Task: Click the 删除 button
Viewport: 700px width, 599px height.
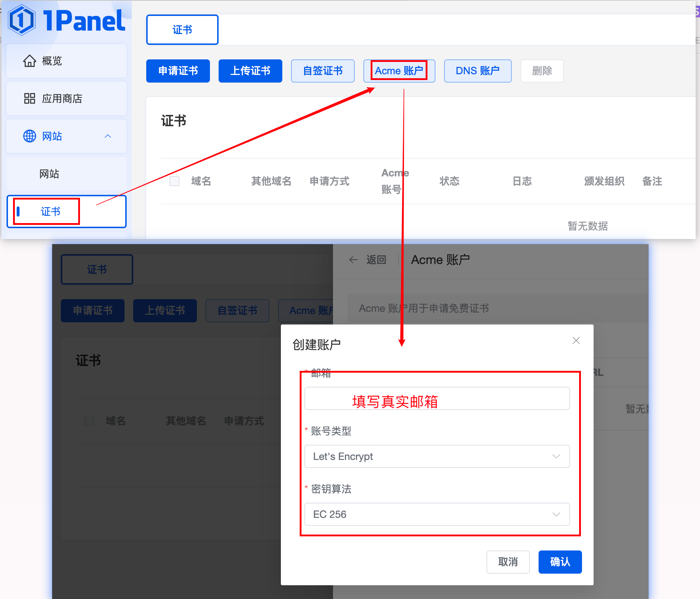Action: (542, 71)
